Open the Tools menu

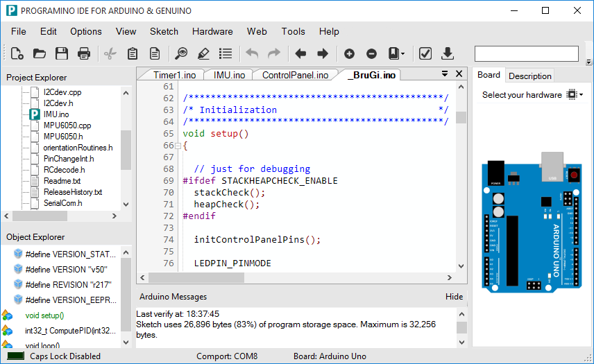[x=294, y=31]
